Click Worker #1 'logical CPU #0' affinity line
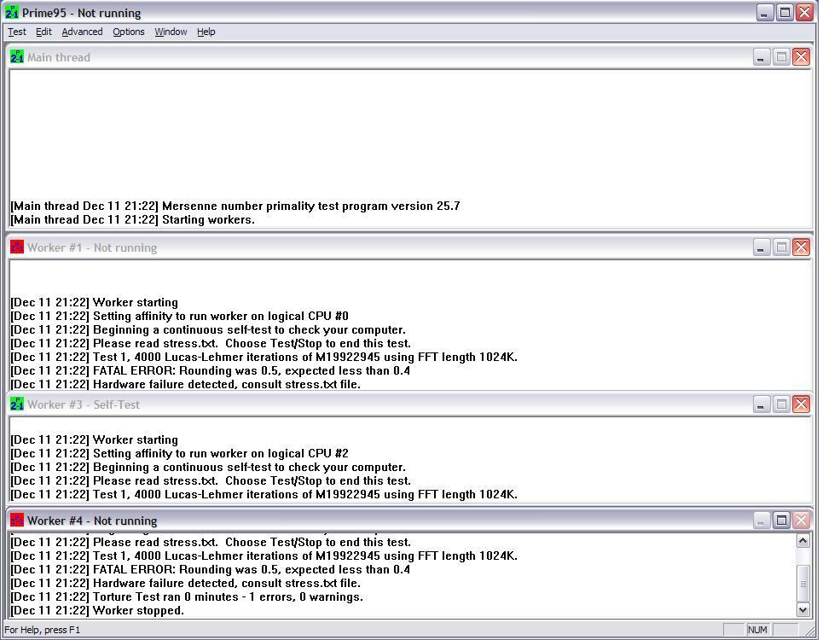The height and width of the screenshot is (640, 840). point(179,316)
